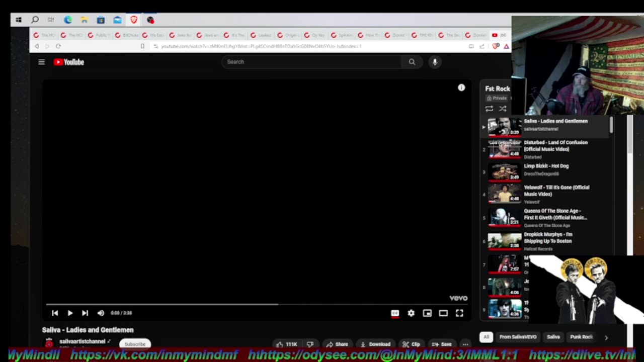The image size is (644, 362).
Task: Open salivaartistchannel channel link
Action: (82, 341)
